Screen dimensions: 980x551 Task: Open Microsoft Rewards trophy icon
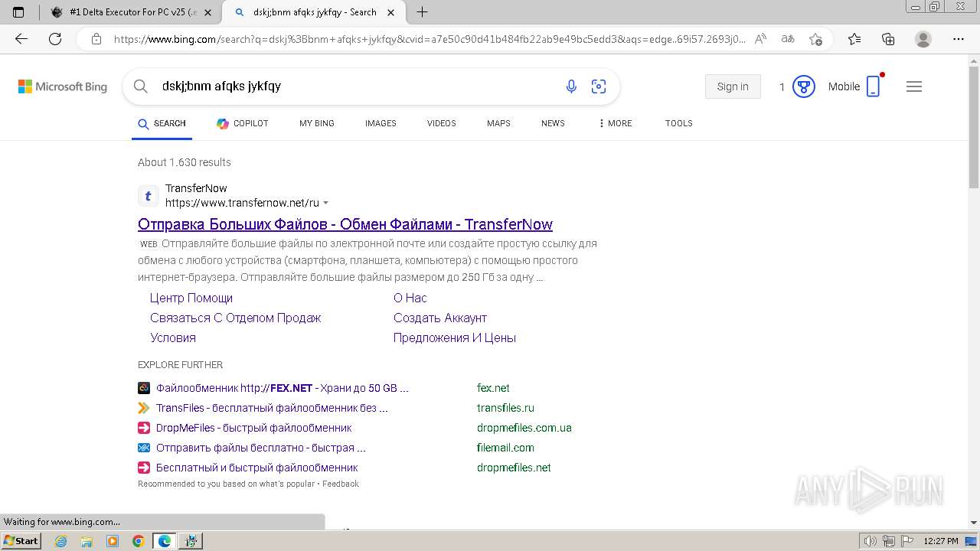pos(803,86)
